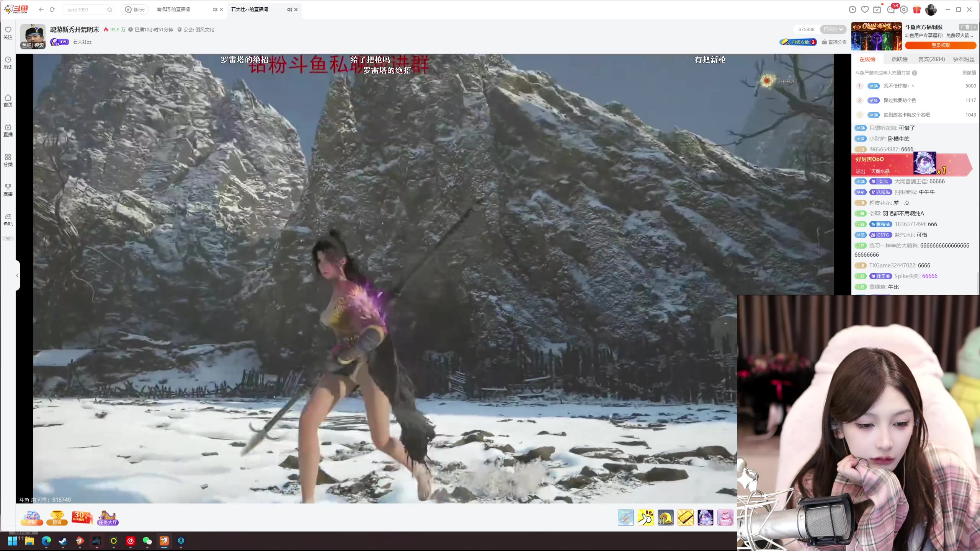This screenshot has height=551, width=980.
Task: Open 鱼吧 in sidebar
Action: 8,220
